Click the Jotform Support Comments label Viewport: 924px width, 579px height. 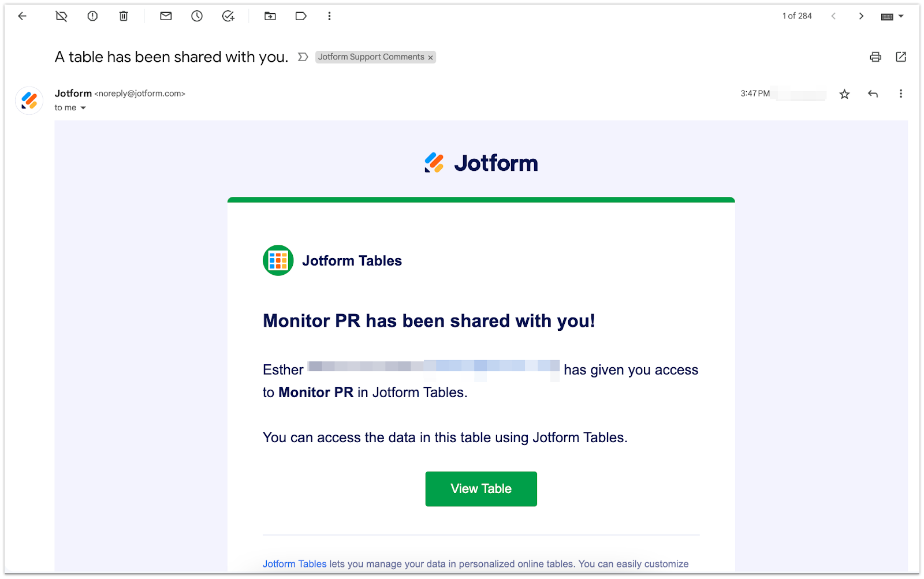[x=371, y=57]
